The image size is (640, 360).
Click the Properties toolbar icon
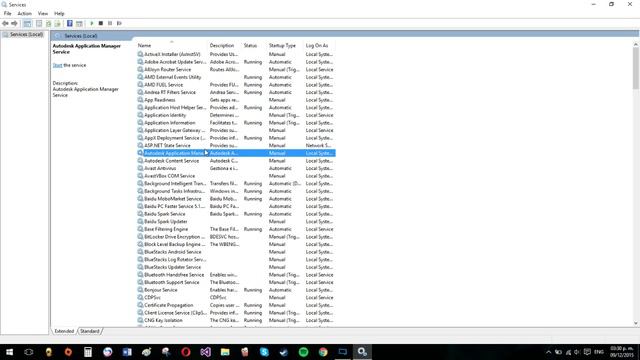coord(39,23)
